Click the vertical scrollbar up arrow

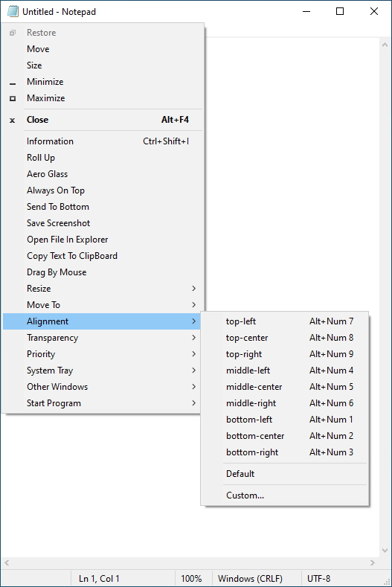pos(385,45)
